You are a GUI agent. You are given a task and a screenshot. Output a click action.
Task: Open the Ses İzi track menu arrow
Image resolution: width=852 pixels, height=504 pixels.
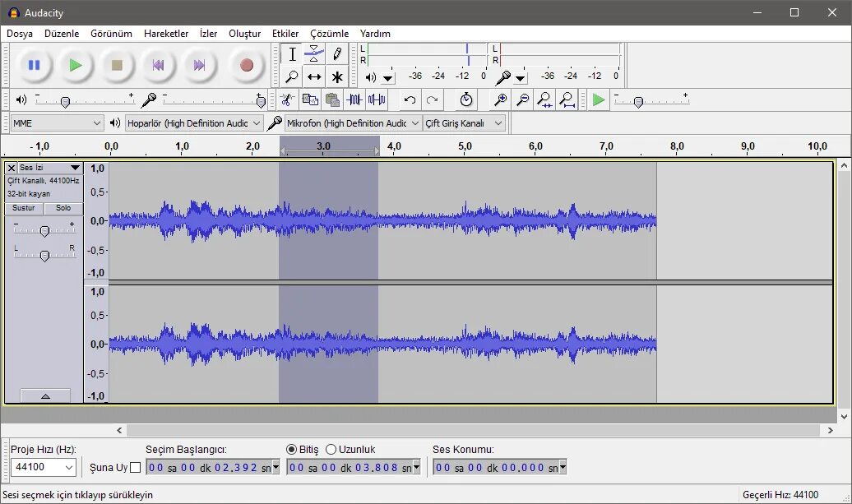click(x=75, y=168)
